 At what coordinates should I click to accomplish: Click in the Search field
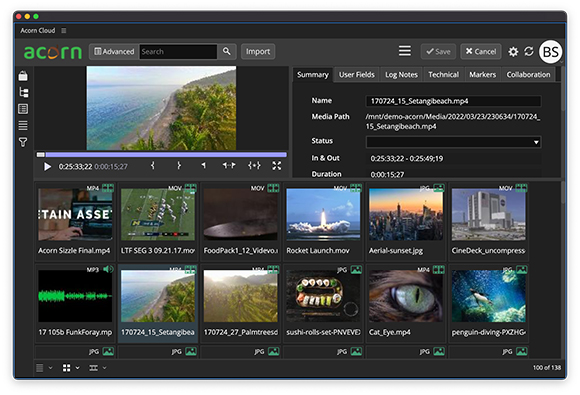(x=178, y=51)
